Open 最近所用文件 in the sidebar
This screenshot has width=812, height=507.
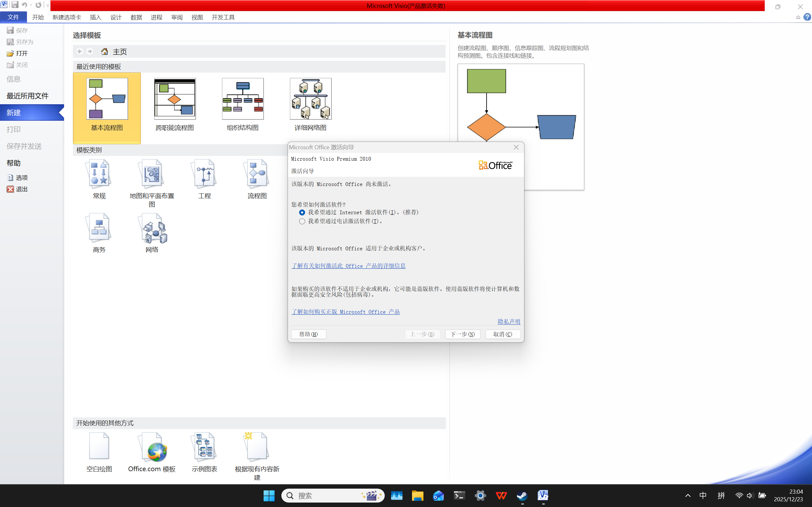point(28,96)
